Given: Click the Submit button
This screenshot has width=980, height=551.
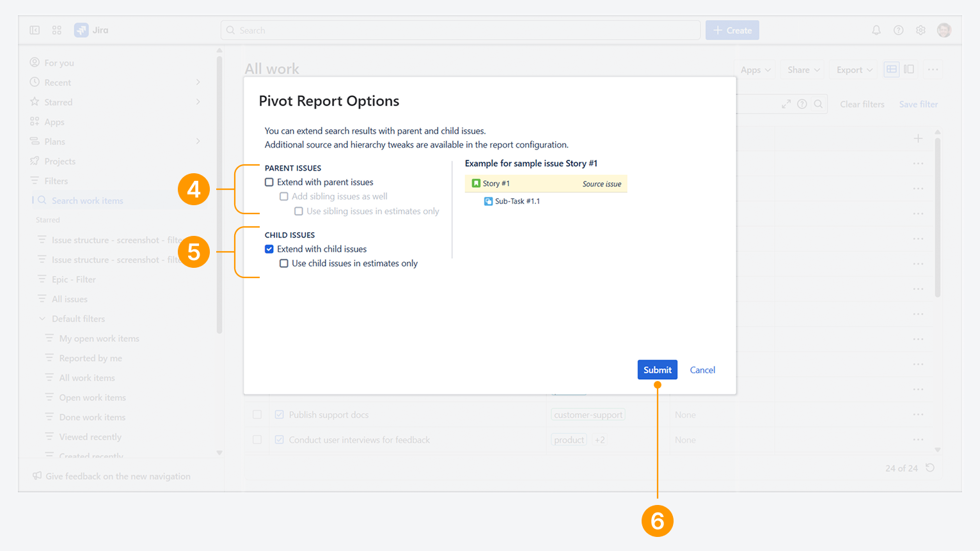Looking at the screenshot, I should 657,370.
